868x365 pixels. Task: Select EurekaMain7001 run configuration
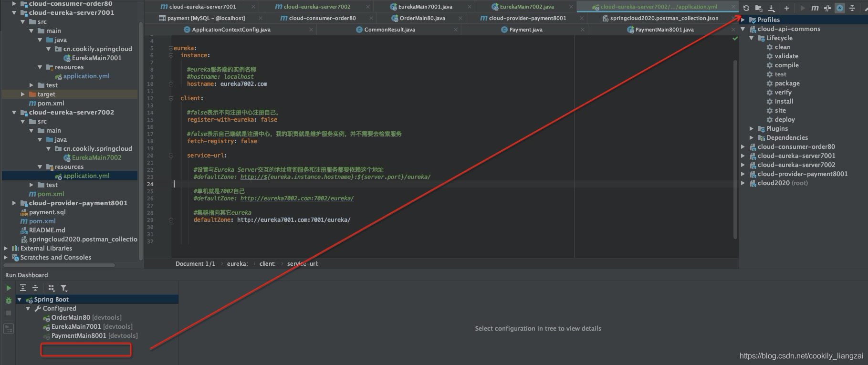[x=76, y=326]
